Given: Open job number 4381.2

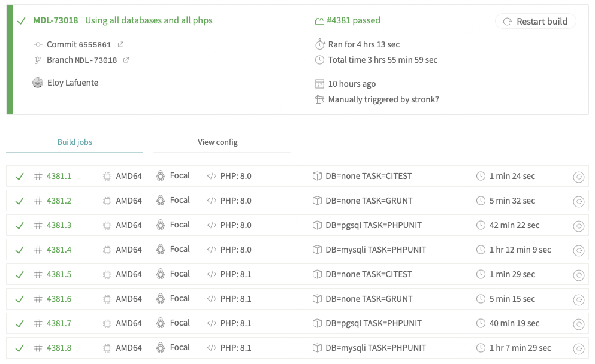Looking at the screenshot, I should click(59, 201).
